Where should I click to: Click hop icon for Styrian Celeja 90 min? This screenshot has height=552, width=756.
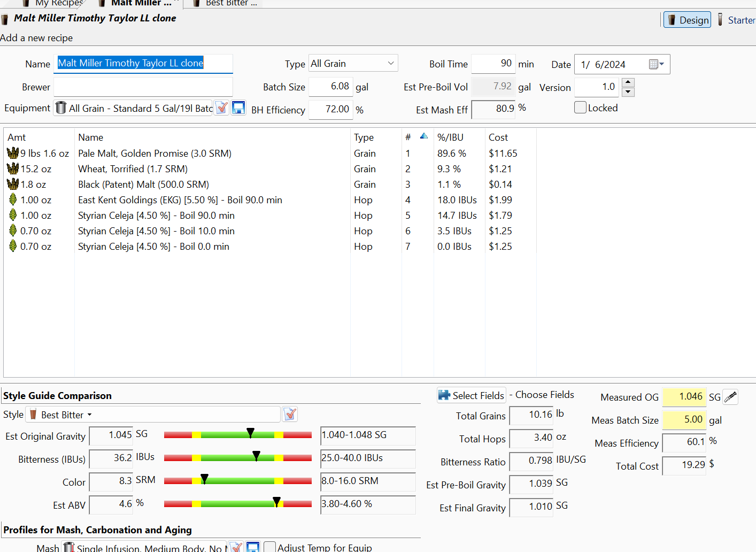(x=13, y=215)
